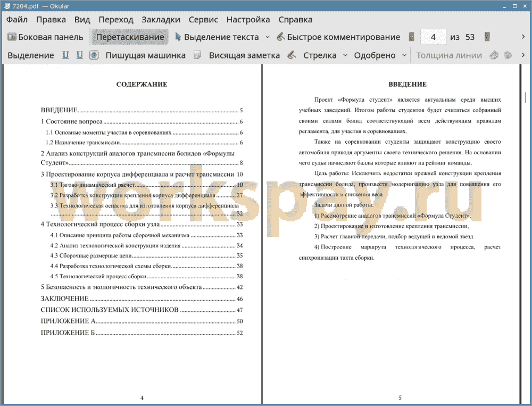Click the ВВЕДЕНИЕ contents entry
Viewport: 532px width, 406px height.
point(142,110)
